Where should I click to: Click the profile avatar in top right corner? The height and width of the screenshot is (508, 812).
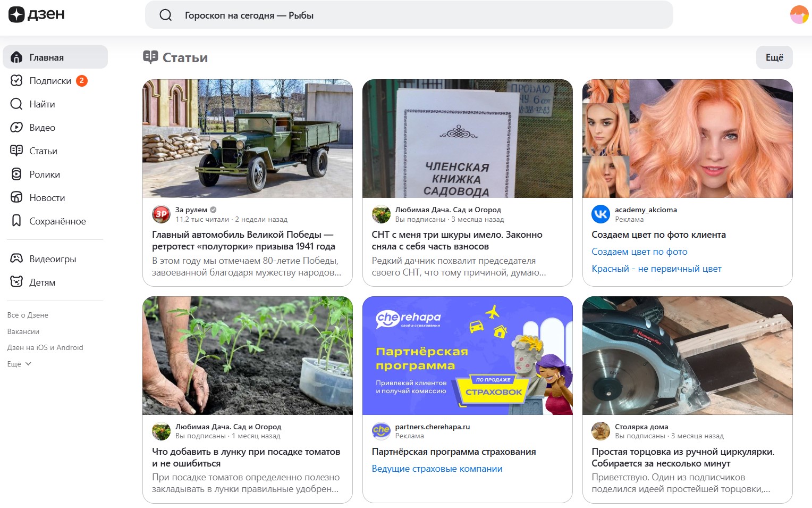tap(799, 14)
